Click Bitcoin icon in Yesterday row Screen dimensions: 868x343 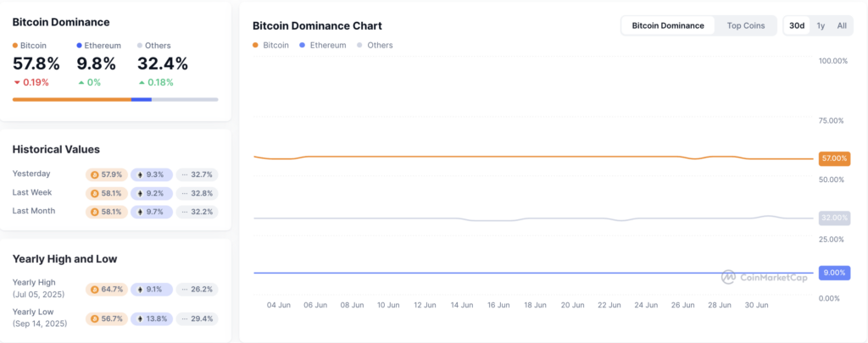[94, 174]
